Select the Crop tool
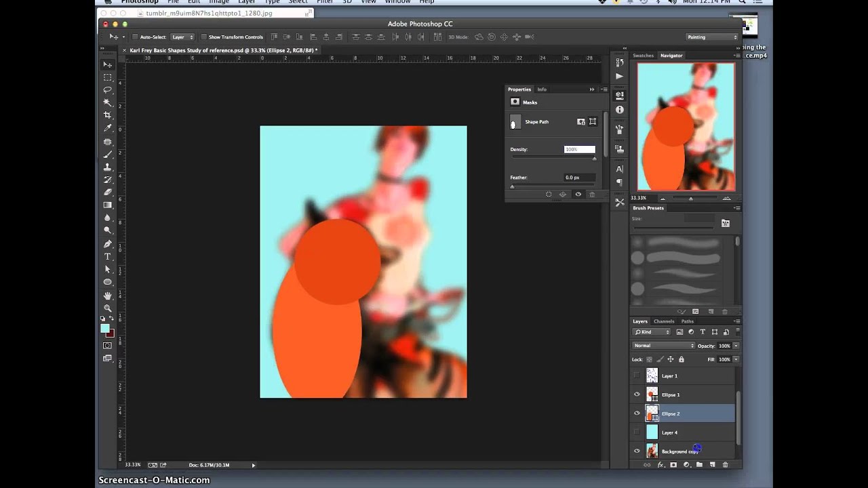868x488 pixels. point(107,115)
